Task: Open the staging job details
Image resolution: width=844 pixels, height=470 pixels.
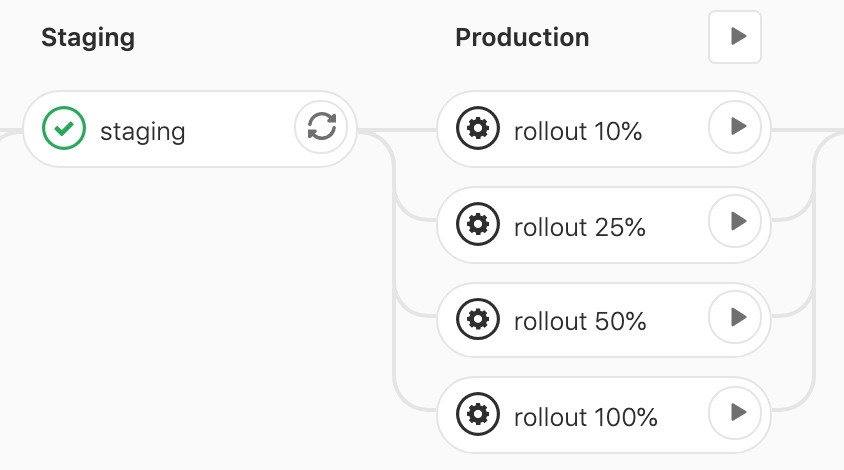Action: tap(143, 131)
